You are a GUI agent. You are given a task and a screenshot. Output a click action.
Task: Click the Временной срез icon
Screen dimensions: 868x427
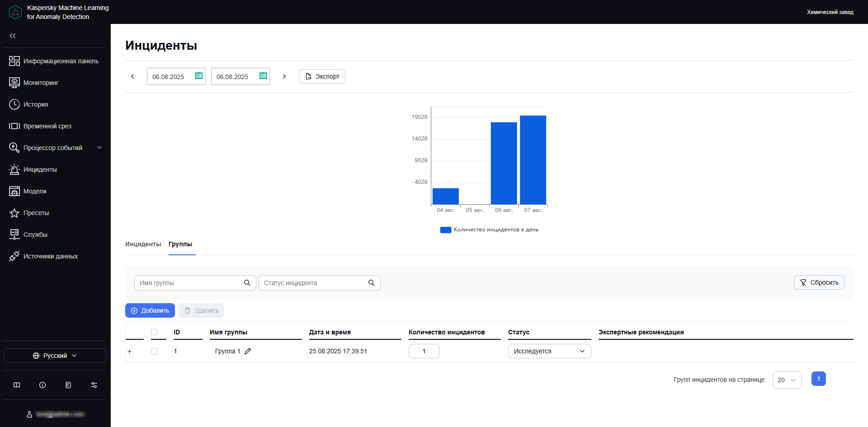(14, 126)
